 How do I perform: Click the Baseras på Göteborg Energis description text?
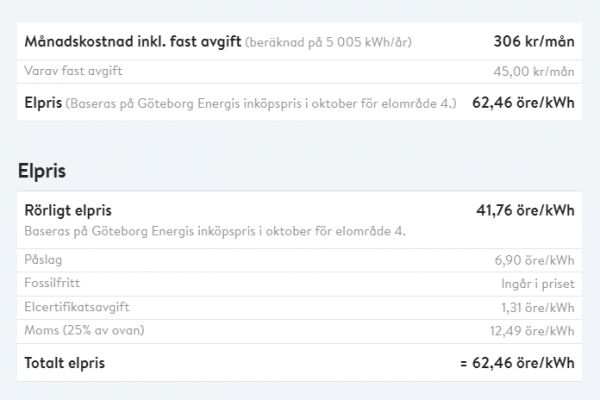point(215,232)
